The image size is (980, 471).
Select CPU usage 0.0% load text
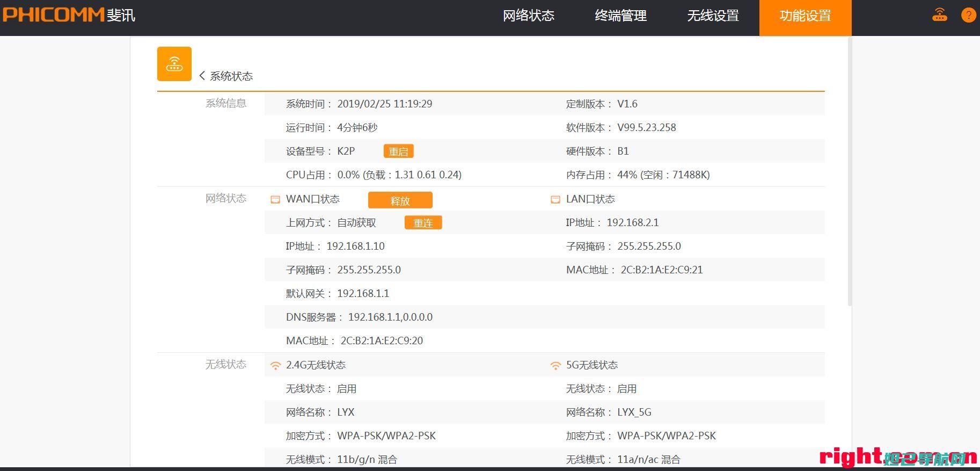tap(399, 175)
